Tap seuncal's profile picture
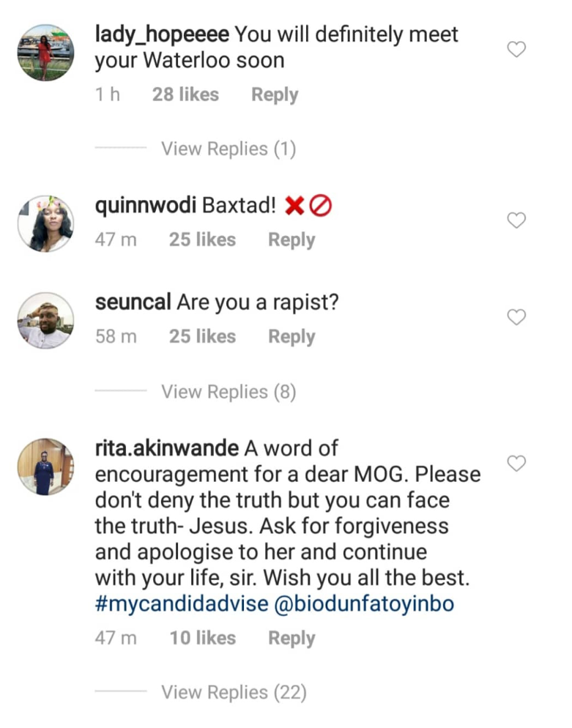 (x=45, y=321)
